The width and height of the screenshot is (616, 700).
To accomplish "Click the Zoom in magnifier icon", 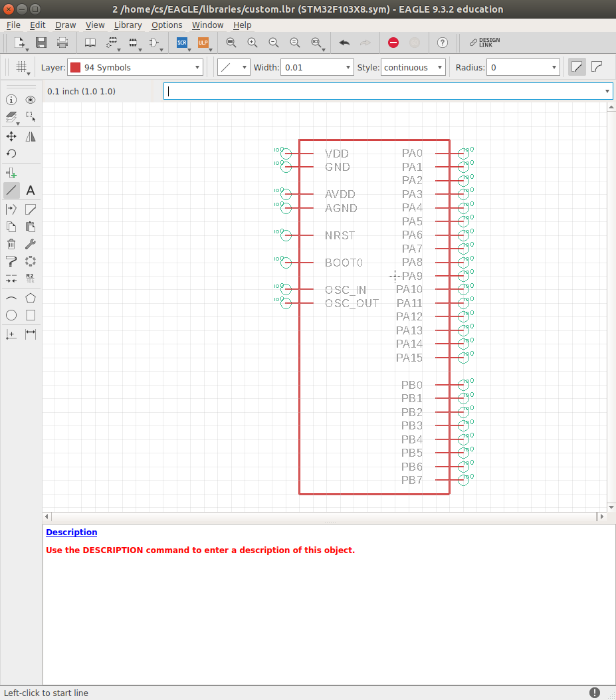I will (x=253, y=43).
